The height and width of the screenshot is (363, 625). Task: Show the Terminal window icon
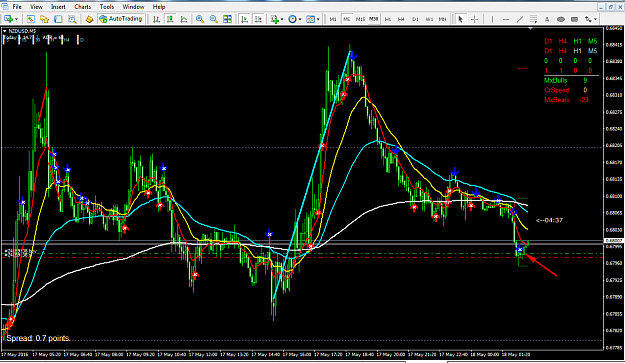point(58,19)
